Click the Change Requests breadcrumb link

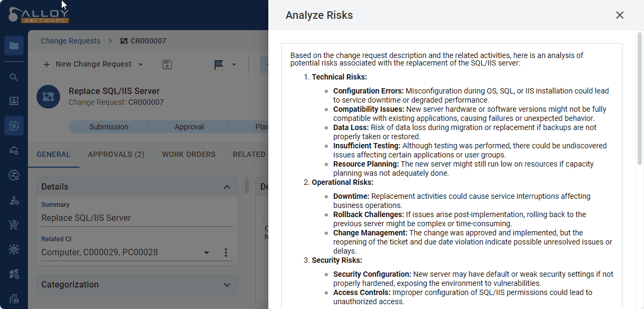70,41
